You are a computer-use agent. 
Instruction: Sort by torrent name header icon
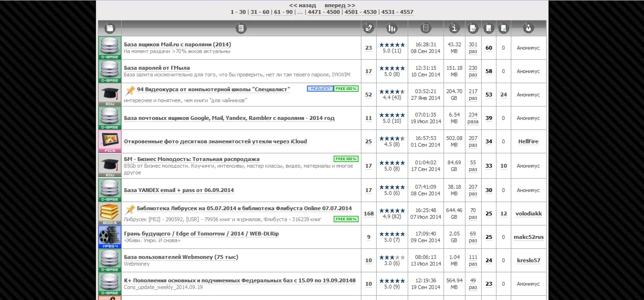pos(241,28)
